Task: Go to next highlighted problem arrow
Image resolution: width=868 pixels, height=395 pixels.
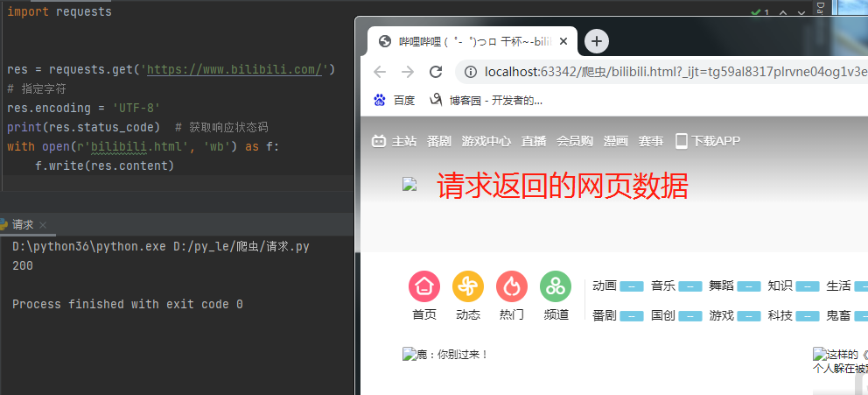Action: pos(801,12)
